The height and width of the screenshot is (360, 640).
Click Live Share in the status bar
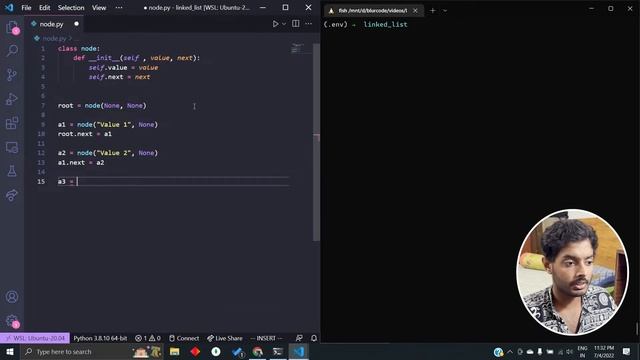point(224,338)
